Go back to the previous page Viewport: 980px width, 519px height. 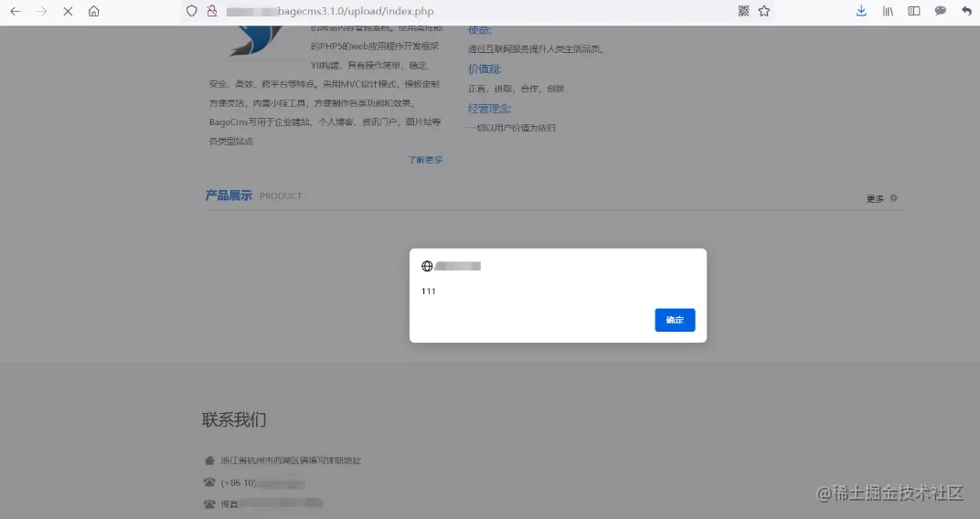(16, 11)
